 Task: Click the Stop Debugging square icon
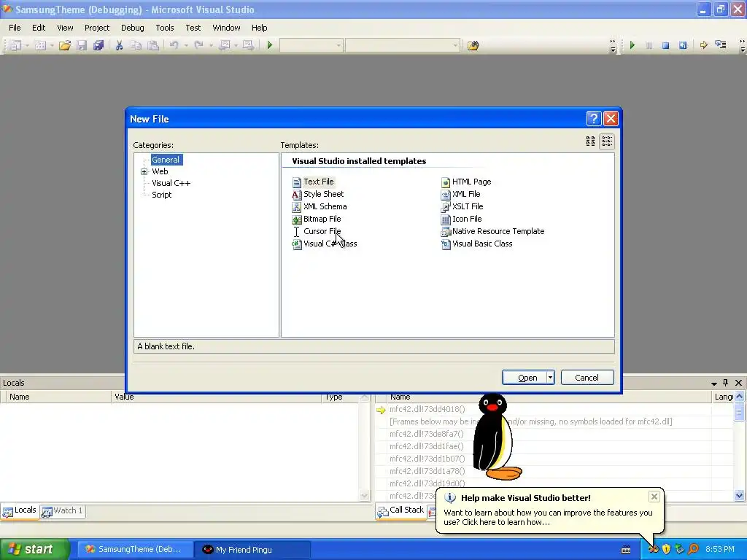pos(665,45)
